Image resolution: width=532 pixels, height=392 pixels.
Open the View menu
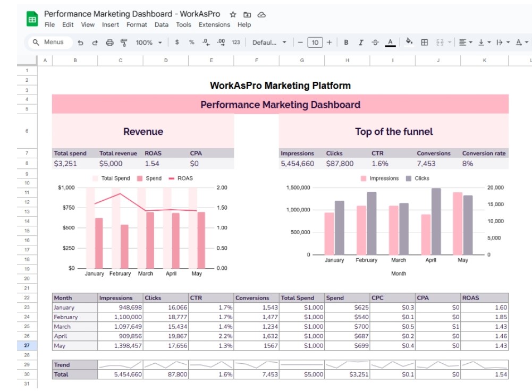88,25
